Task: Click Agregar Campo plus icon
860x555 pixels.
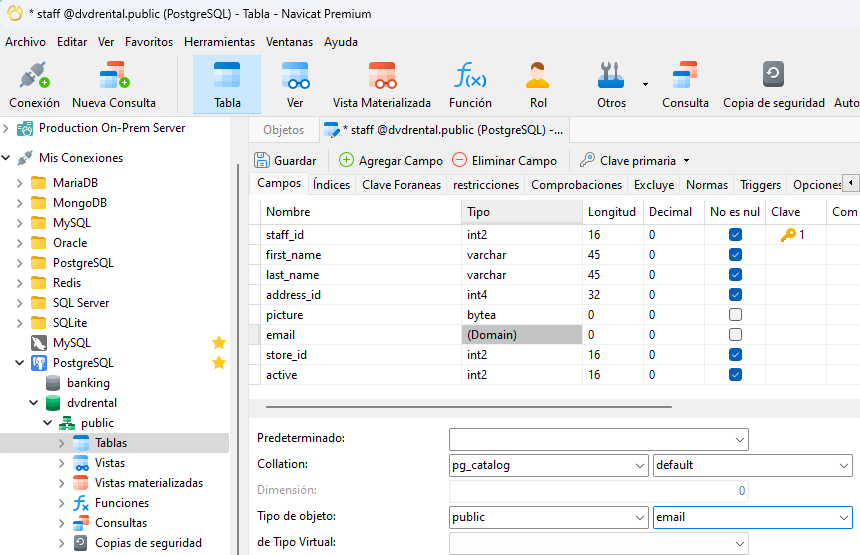Action: pos(347,160)
